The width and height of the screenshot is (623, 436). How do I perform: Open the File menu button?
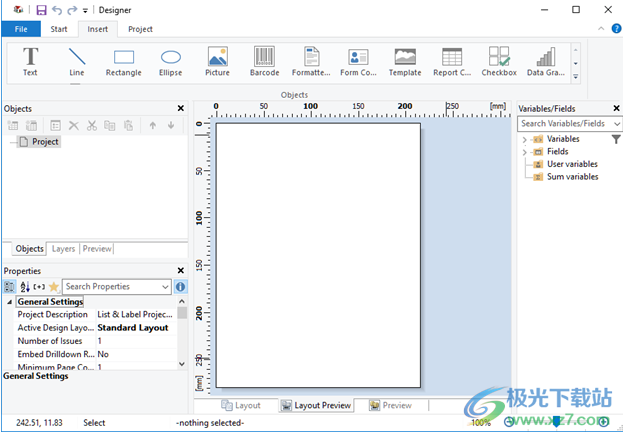click(x=21, y=29)
